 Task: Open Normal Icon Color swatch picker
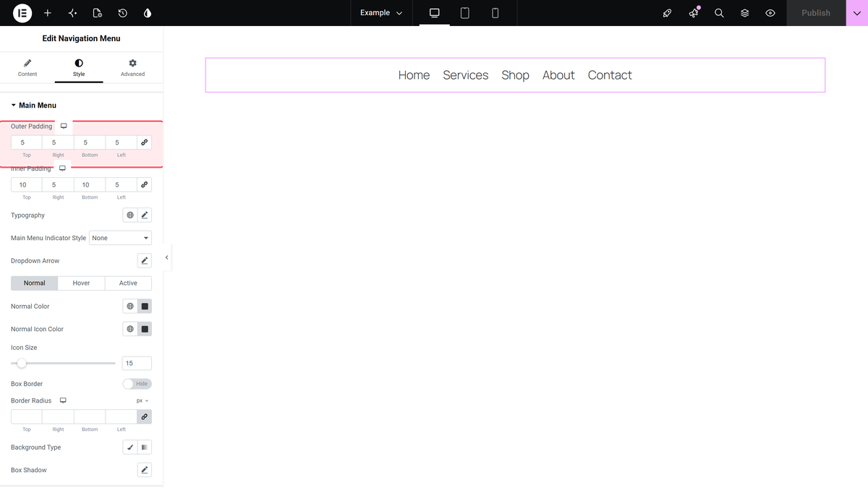click(145, 329)
